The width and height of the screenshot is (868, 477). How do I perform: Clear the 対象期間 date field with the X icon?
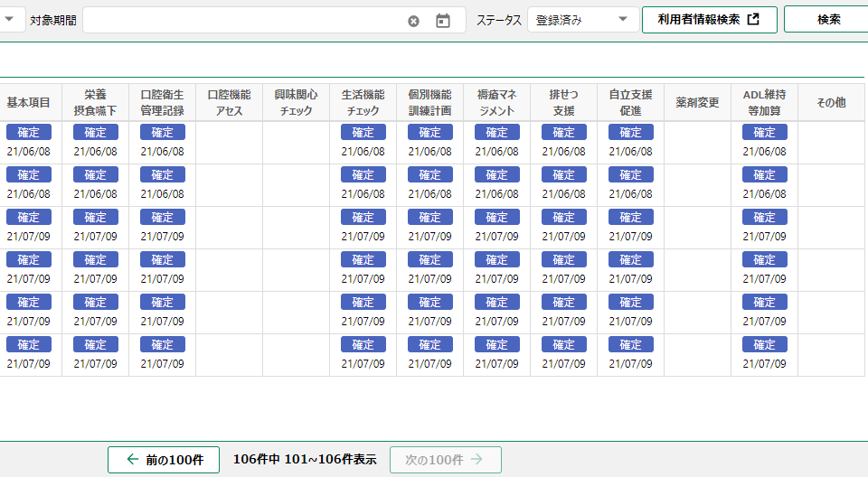coord(413,21)
